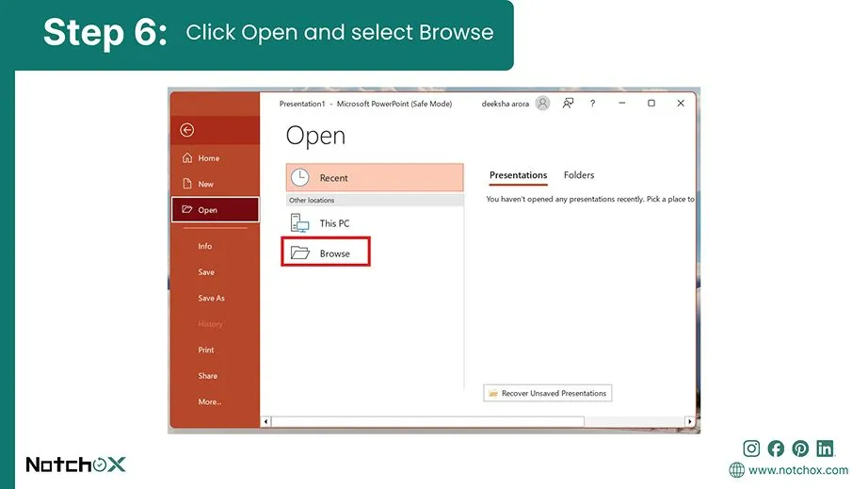Click the globe icon beside website address
868x489 pixels.
[737, 470]
